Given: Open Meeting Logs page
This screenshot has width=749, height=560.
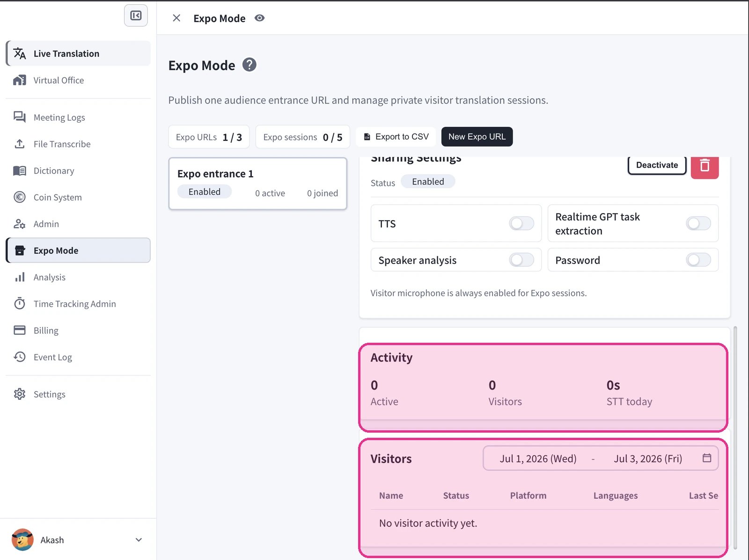Looking at the screenshot, I should click(x=78, y=117).
